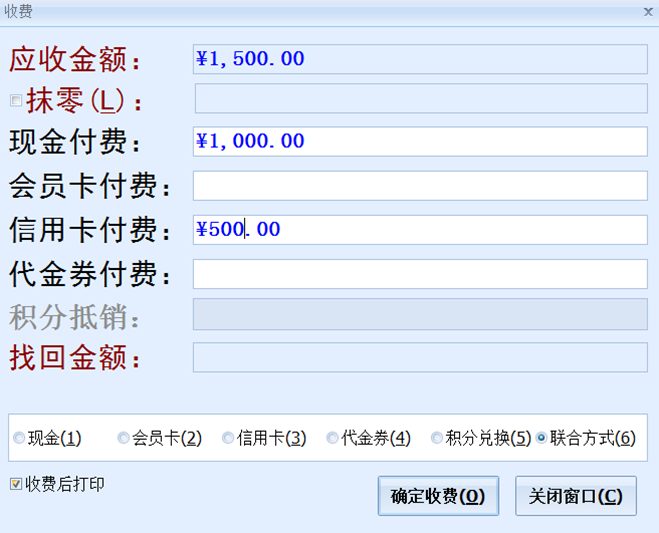Toggle the 收费后打印 checkbox
The height and width of the screenshot is (533, 659).
click(15, 484)
